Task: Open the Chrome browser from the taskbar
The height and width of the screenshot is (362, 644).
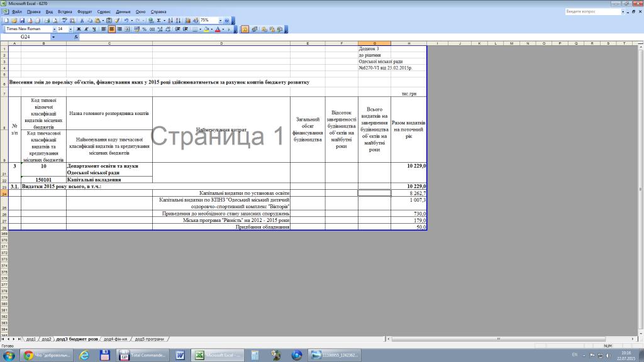Action: [29, 355]
